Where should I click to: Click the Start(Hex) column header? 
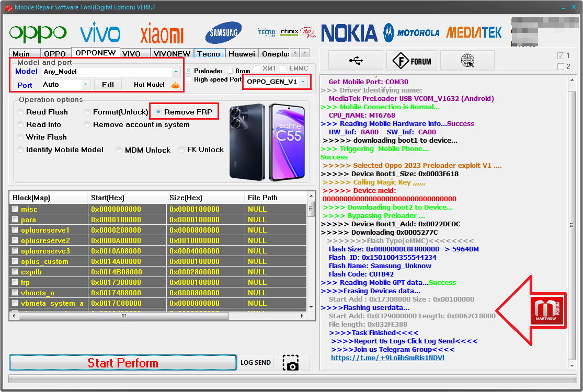point(127,198)
